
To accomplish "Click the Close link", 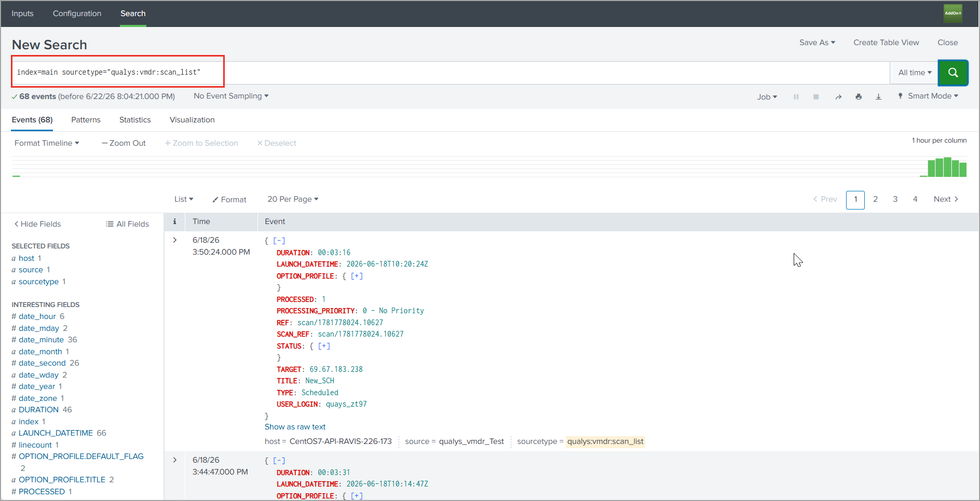I will point(947,43).
